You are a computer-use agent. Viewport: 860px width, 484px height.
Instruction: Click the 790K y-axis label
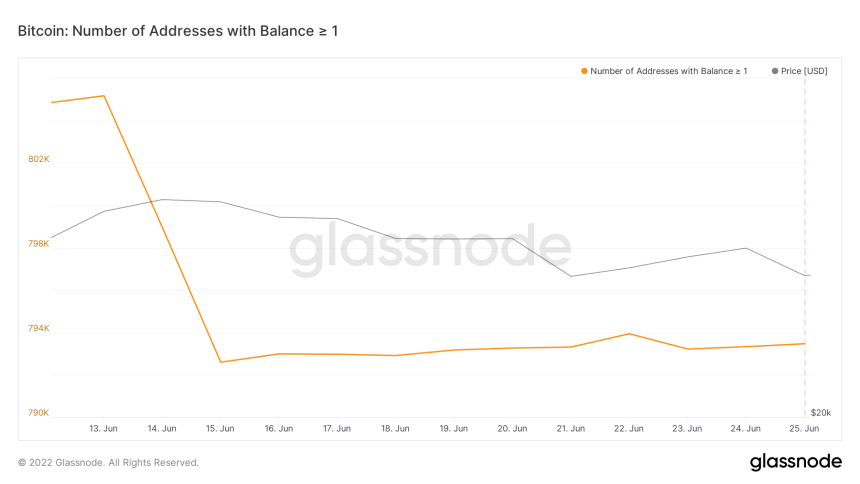pyautogui.click(x=39, y=412)
